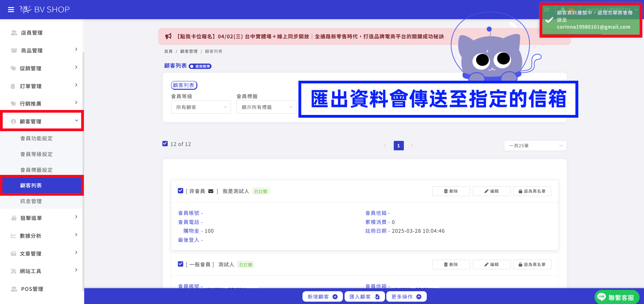Go to page 1 in pagination

pyautogui.click(x=399, y=146)
